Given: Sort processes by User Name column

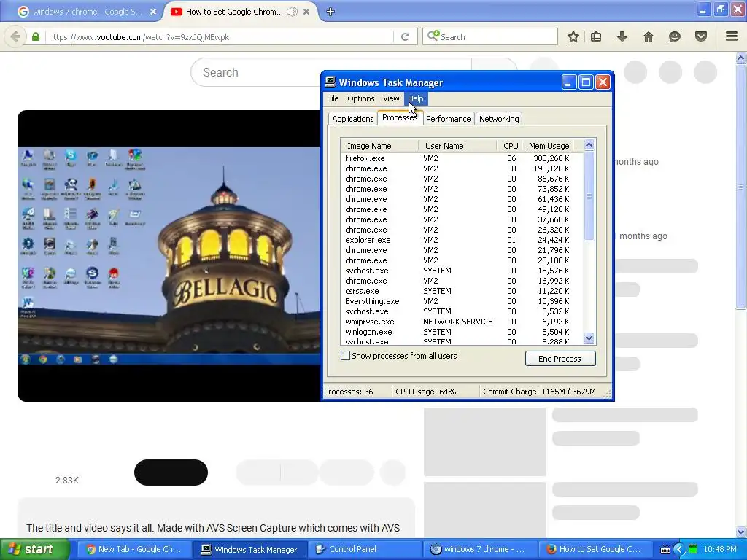Looking at the screenshot, I should tap(457, 146).
